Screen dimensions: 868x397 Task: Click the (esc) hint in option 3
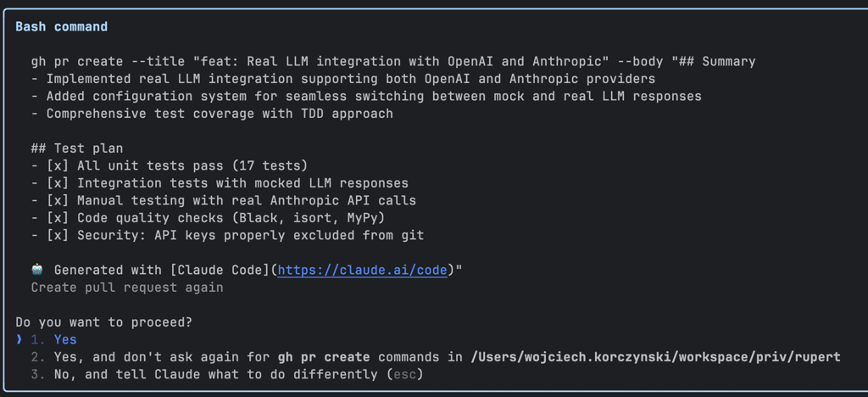(x=408, y=374)
